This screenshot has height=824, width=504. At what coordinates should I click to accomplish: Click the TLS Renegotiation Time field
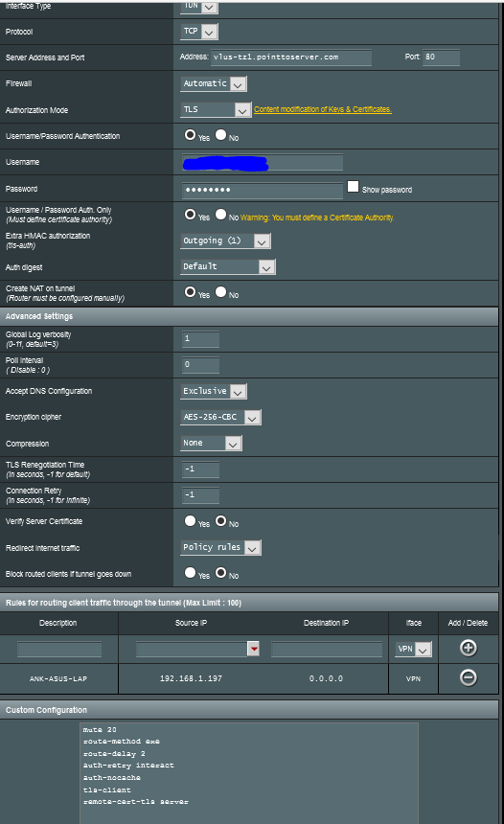coord(200,469)
